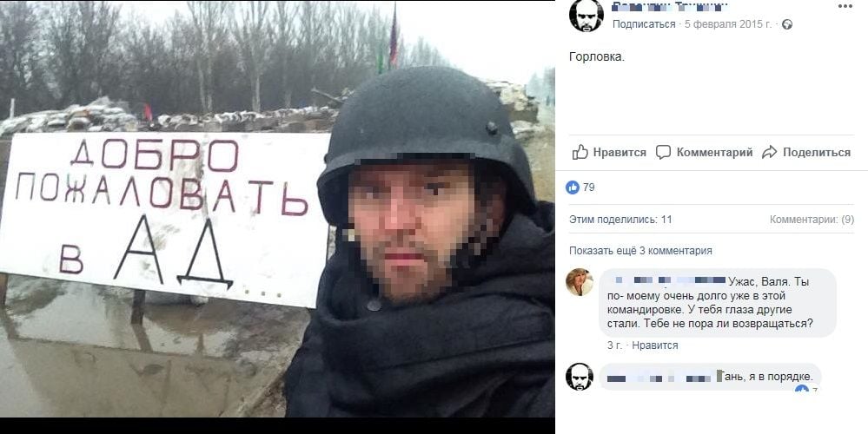Click the thumbs-up Like icon
868x434 pixels.
tap(580, 152)
